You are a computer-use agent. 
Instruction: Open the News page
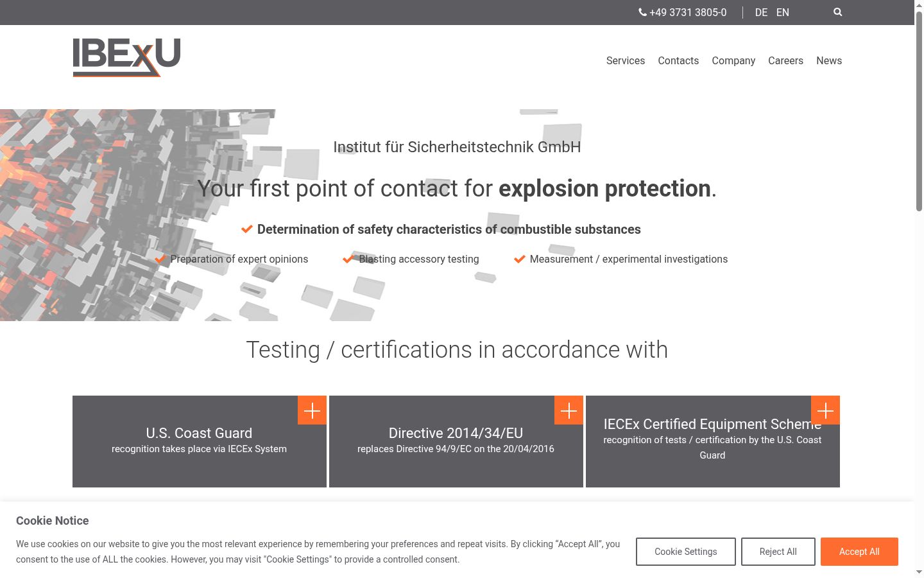pos(829,60)
